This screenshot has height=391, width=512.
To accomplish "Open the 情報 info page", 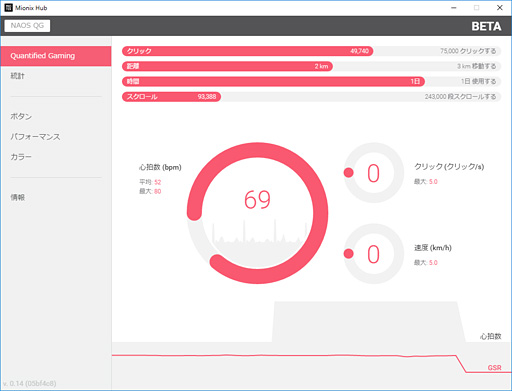I will pos(17,197).
